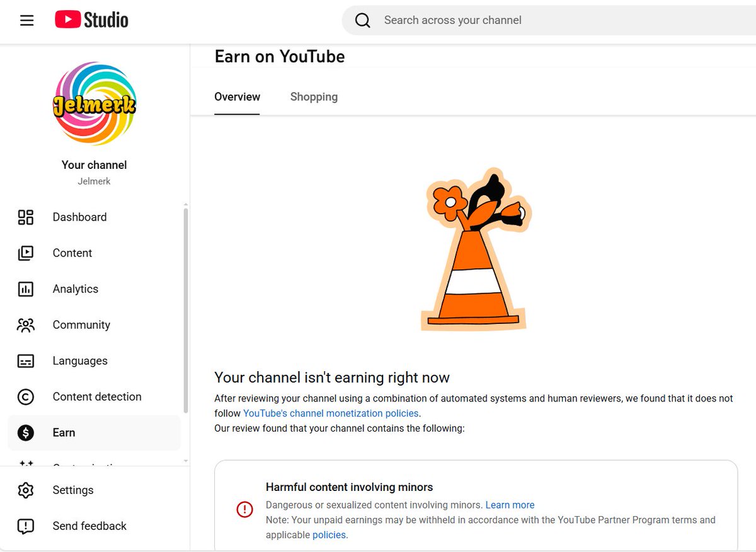Switch to the Overview tab
The image size is (756, 552).
pyautogui.click(x=237, y=97)
